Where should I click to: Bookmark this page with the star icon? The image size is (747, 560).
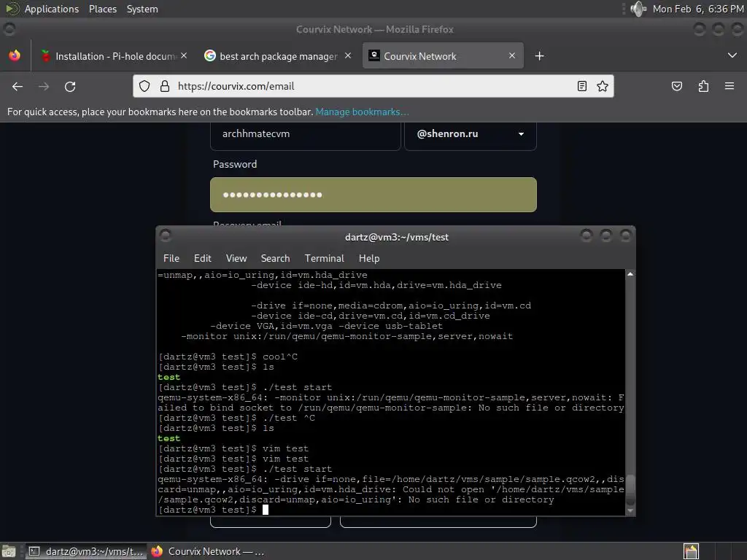(603, 86)
